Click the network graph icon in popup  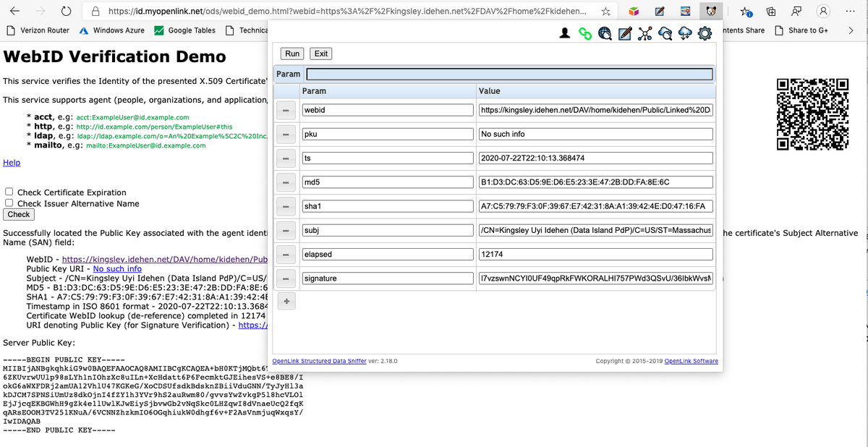coord(645,33)
